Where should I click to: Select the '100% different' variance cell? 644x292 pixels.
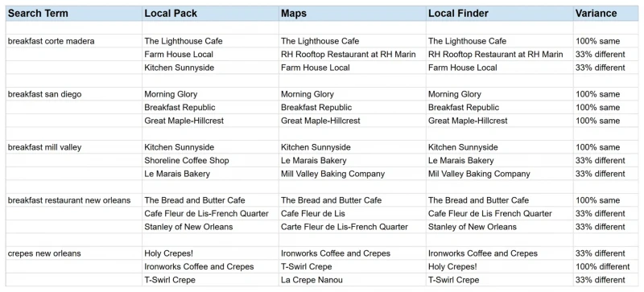click(x=606, y=266)
